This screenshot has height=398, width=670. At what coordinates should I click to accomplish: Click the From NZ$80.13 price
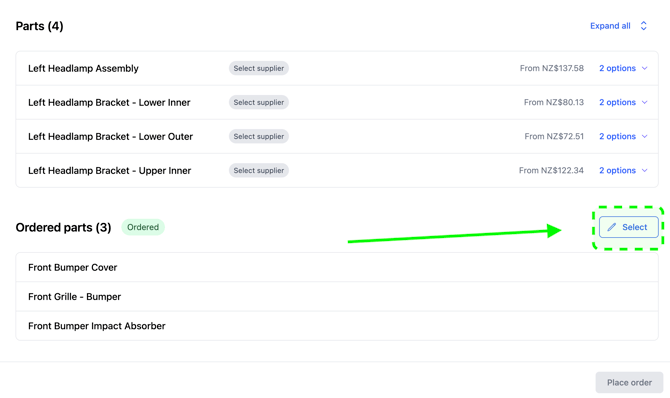pyautogui.click(x=554, y=102)
